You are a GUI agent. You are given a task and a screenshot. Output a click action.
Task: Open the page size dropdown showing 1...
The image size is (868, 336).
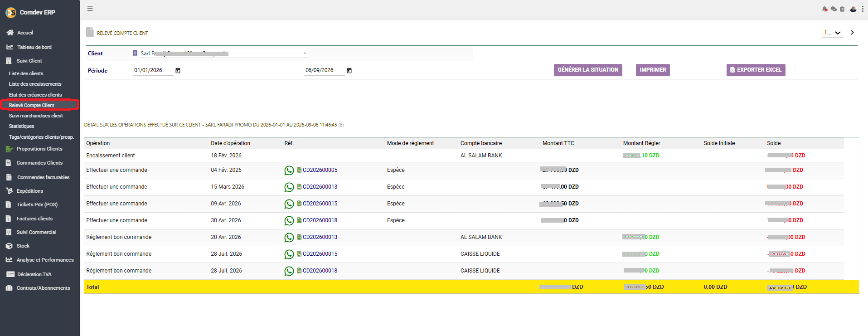tap(833, 33)
